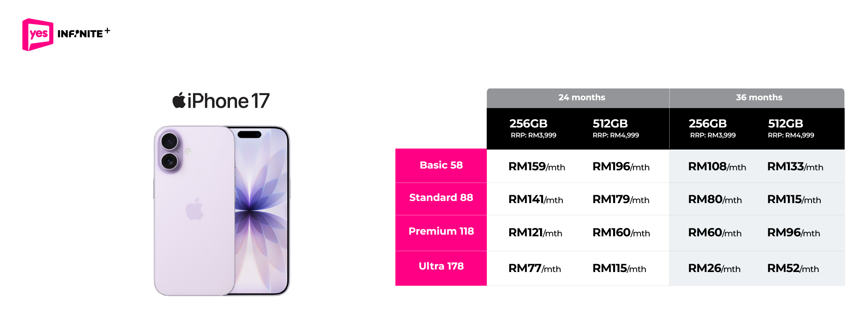Click the iPhone 17 title text
Screen dimensions: 868x326
click(228, 101)
